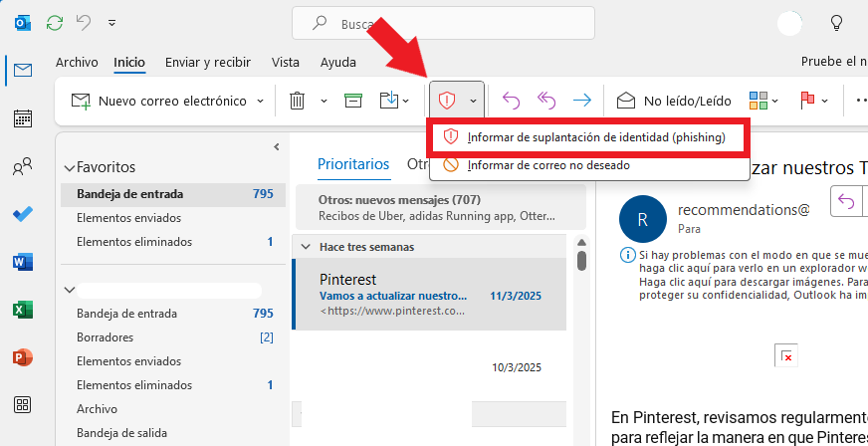
Task: Open the Enviar y recibir tab
Action: [x=208, y=63]
